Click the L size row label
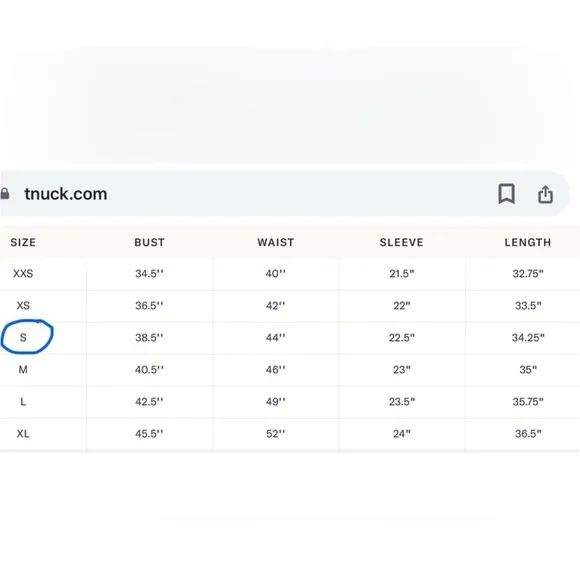The width and height of the screenshot is (580, 580). tap(23, 401)
